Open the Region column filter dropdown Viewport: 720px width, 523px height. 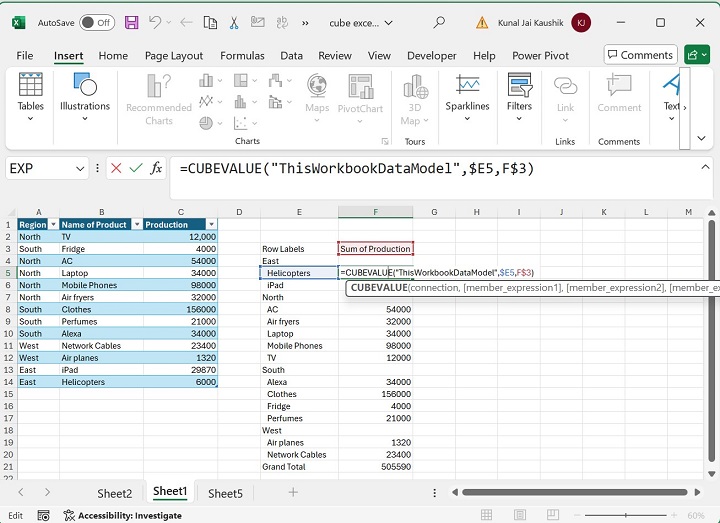point(52,225)
